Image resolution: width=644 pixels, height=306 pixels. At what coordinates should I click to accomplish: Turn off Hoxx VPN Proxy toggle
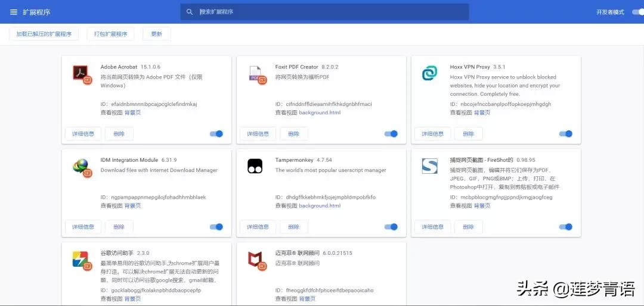click(x=565, y=134)
